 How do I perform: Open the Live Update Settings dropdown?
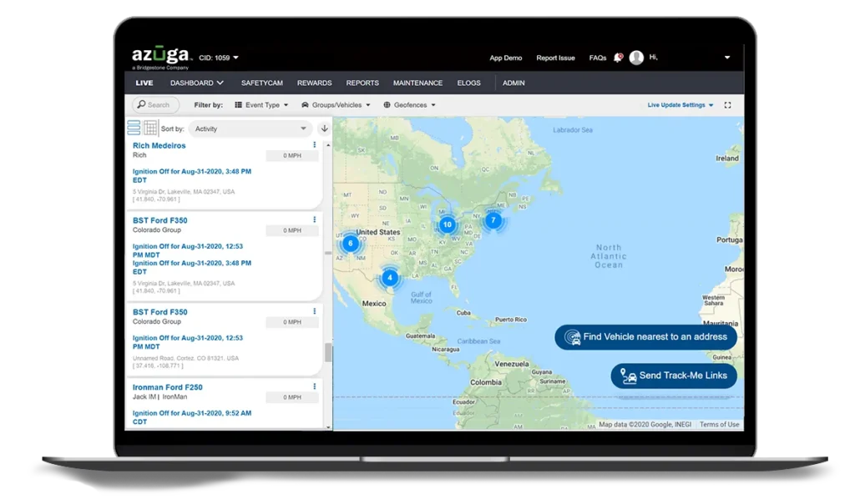pos(680,105)
